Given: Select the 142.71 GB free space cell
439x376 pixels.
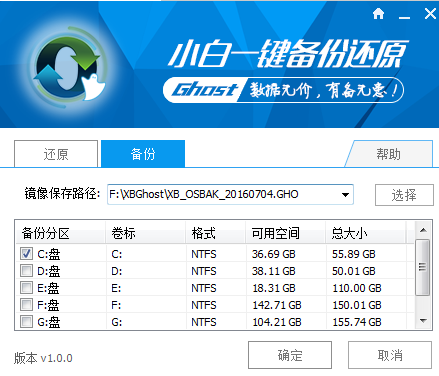Looking at the screenshot, I should [x=277, y=305].
